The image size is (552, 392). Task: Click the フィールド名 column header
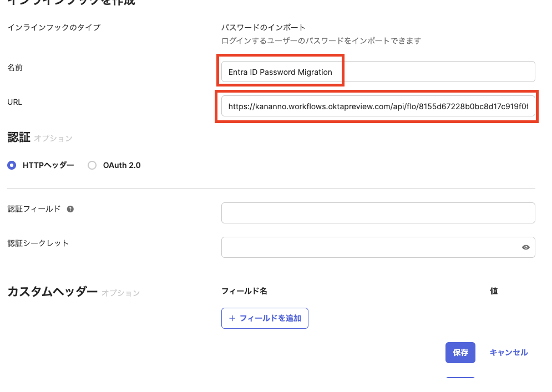(x=244, y=291)
